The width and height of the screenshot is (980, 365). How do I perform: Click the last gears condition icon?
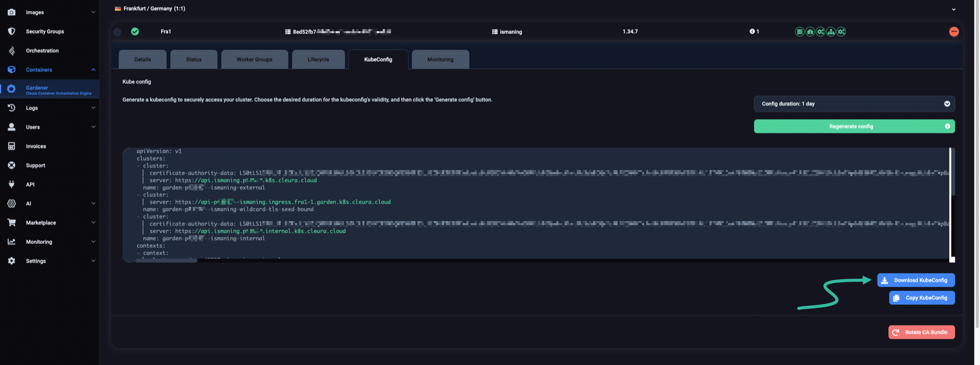(841, 32)
